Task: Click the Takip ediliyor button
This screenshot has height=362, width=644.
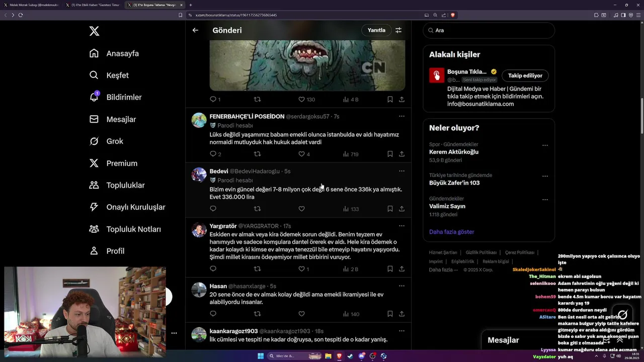Action: point(525,75)
